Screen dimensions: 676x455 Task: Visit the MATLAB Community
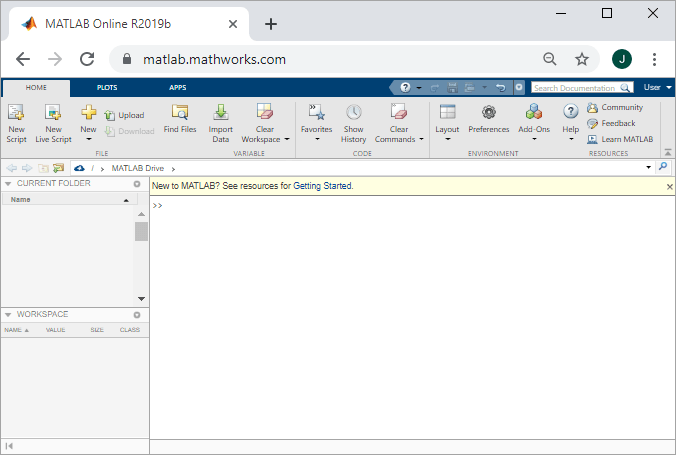click(x=615, y=107)
